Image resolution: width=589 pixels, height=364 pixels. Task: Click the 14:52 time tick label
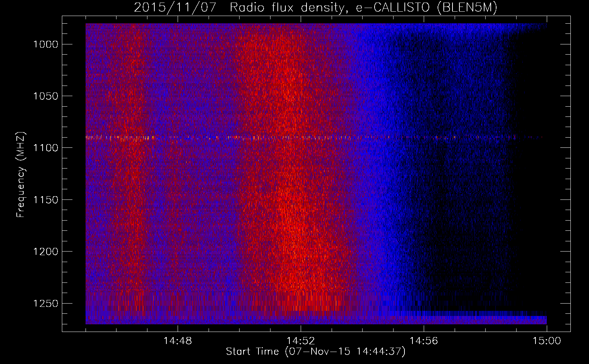click(301, 341)
